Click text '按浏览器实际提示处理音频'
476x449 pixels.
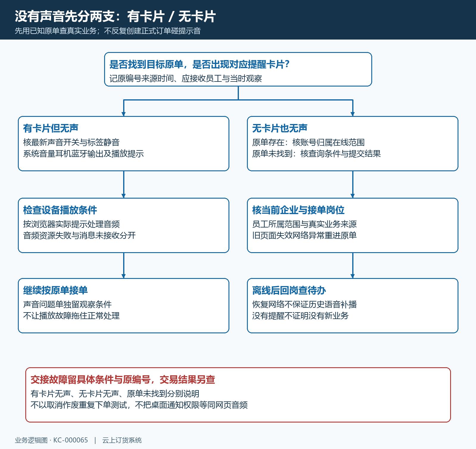coord(71,224)
